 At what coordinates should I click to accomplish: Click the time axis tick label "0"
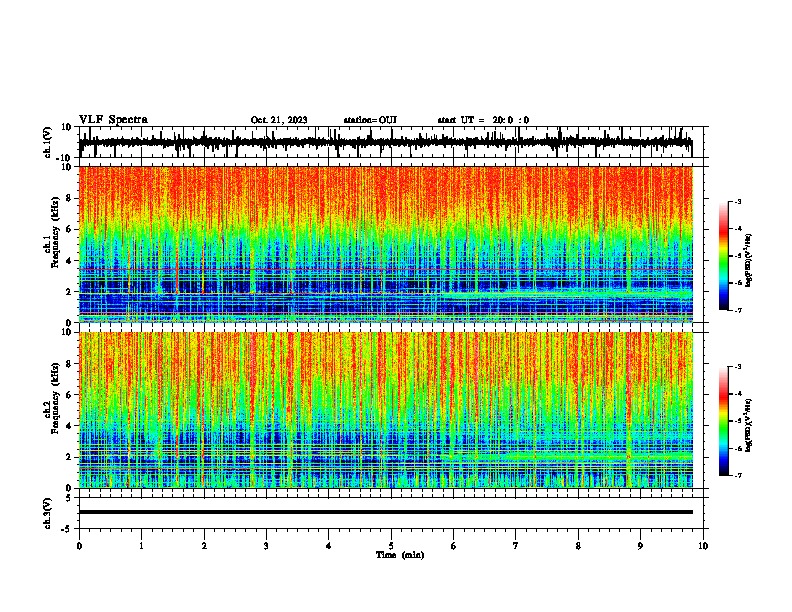coord(79,546)
